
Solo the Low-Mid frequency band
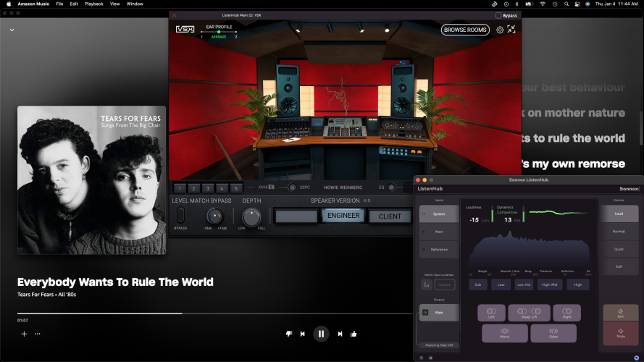pos(524,285)
